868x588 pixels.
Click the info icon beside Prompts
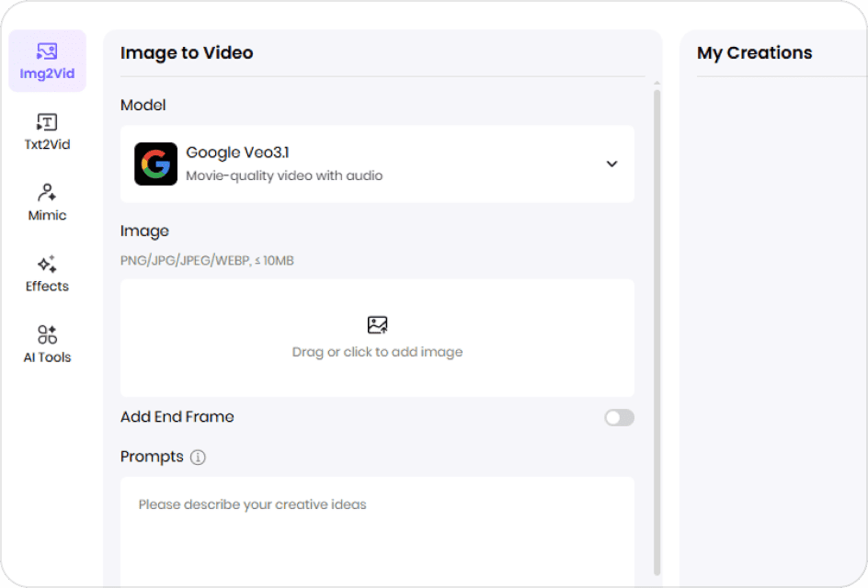(198, 458)
